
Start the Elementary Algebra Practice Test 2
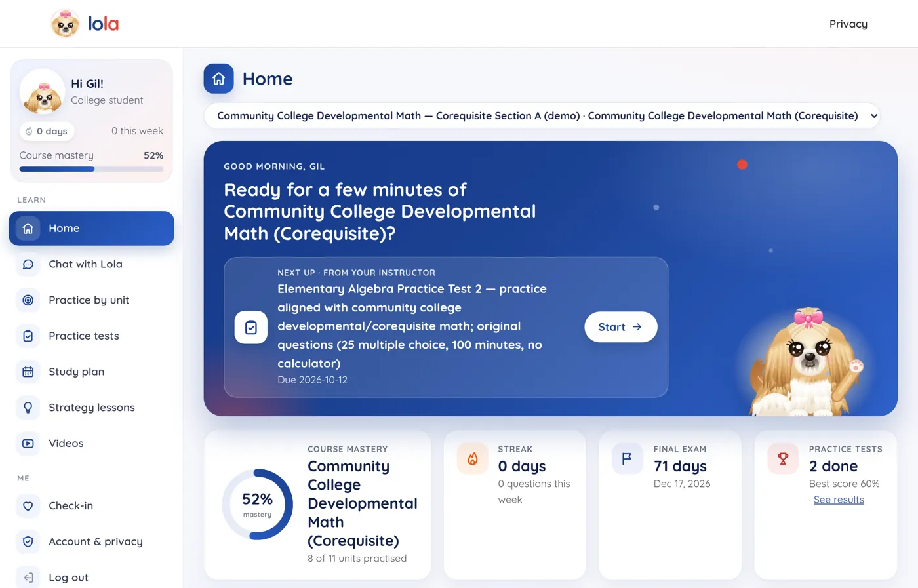pyautogui.click(x=620, y=327)
